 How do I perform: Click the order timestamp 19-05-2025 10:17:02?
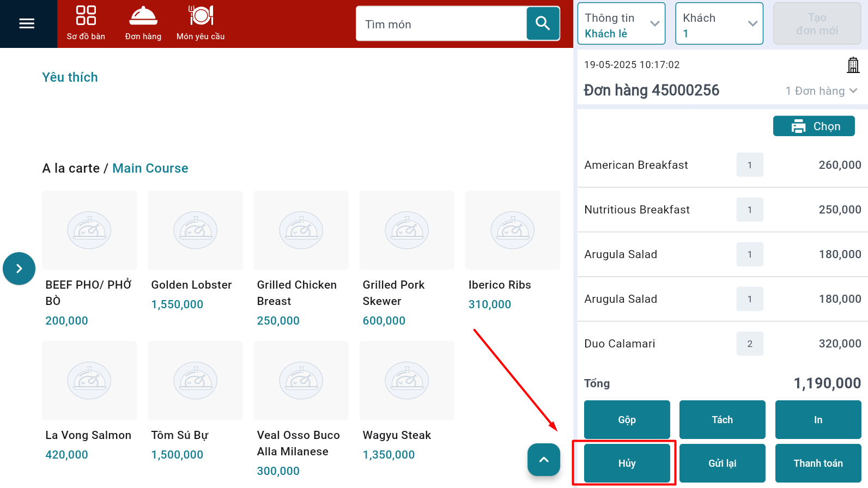pyautogui.click(x=632, y=65)
